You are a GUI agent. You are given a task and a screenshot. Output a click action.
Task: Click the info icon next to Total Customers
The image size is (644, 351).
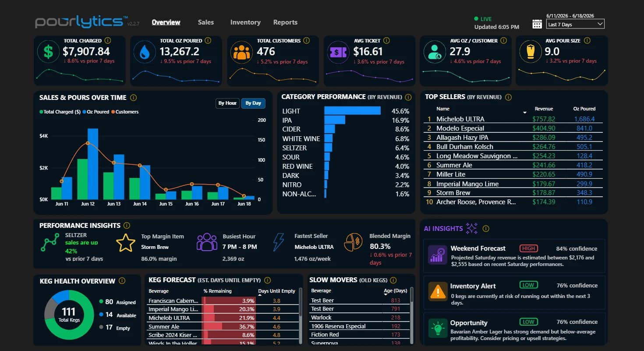[307, 40]
